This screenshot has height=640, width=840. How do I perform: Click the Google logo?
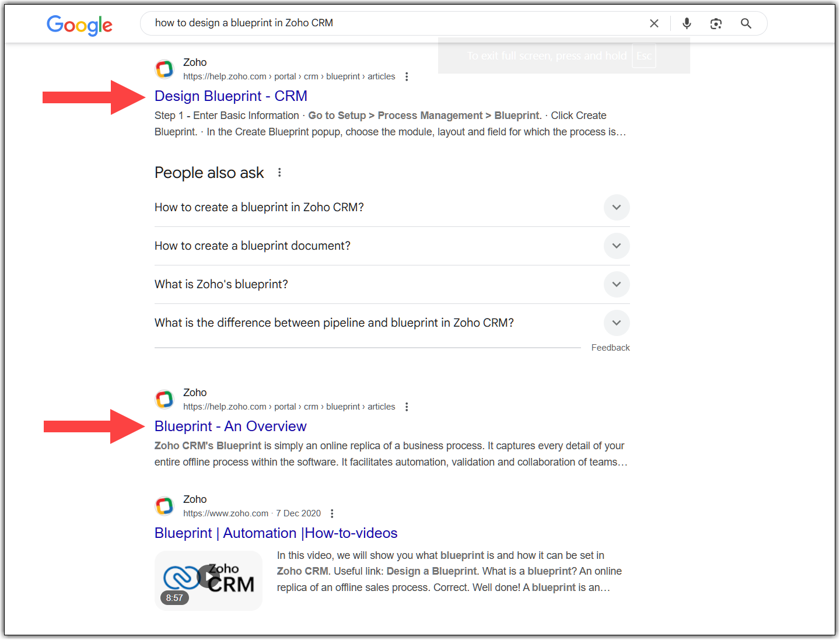79,25
